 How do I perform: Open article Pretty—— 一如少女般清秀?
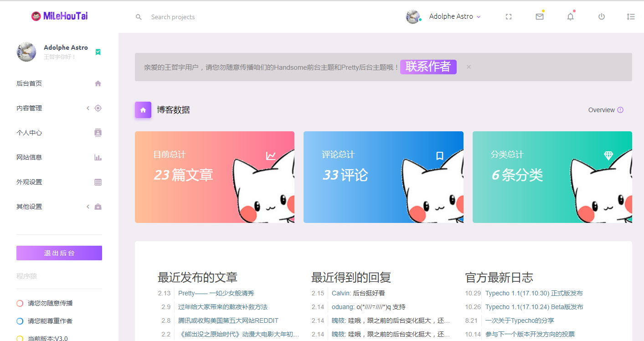pyautogui.click(x=216, y=293)
